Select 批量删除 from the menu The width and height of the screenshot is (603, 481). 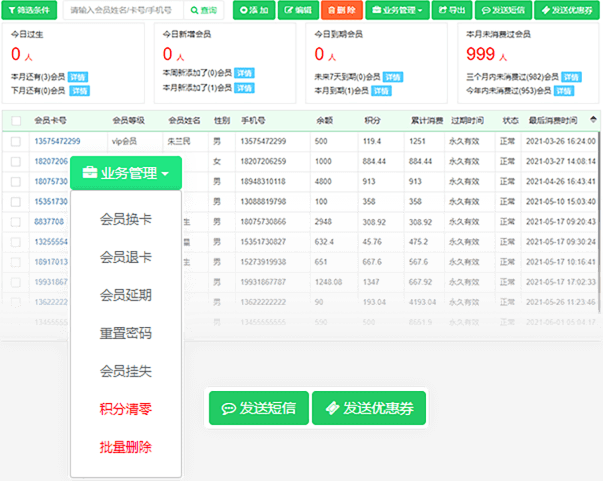pyautogui.click(x=126, y=447)
